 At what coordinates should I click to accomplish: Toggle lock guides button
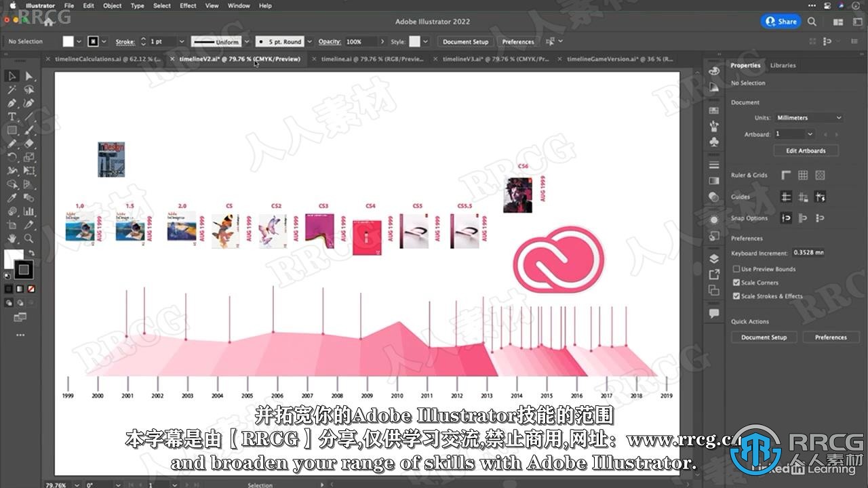(x=803, y=197)
